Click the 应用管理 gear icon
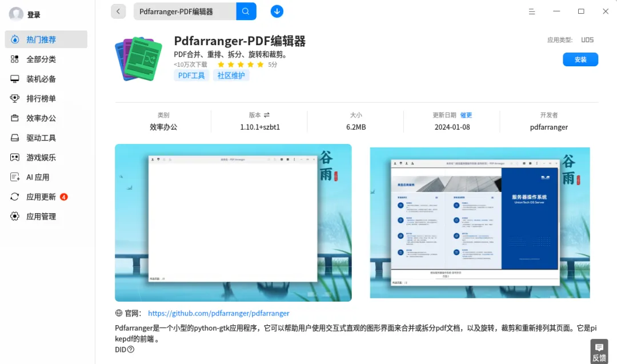 coord(14,217)
